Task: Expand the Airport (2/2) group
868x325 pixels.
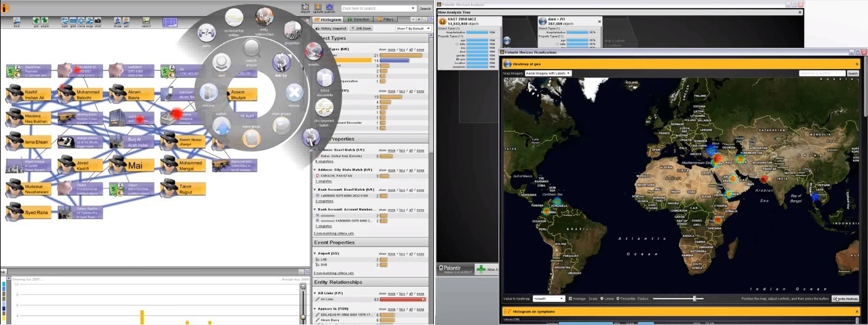Action: 316,253
